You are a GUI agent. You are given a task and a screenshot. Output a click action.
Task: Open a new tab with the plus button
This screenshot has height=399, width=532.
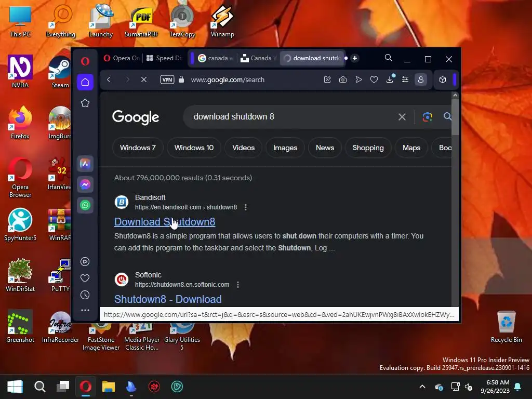pos(355,58)
